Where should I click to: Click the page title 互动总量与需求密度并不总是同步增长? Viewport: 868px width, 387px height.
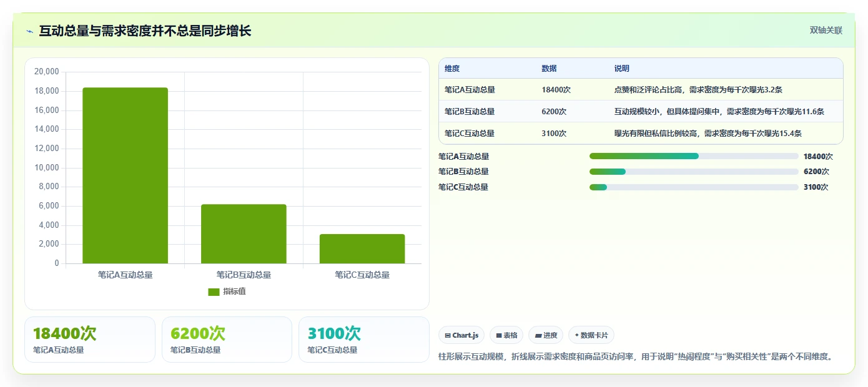(x=145, y=31)
